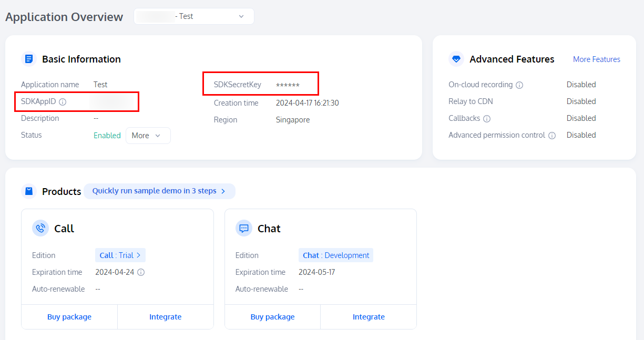Click the Callbacks info icon
644x340 pixels.
[x=487, y=119]
